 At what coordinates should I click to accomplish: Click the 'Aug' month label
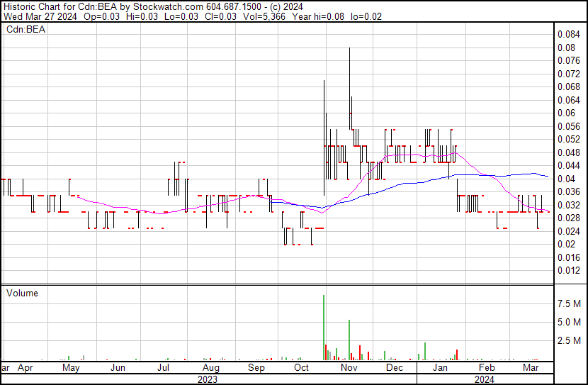coord(210,368)
